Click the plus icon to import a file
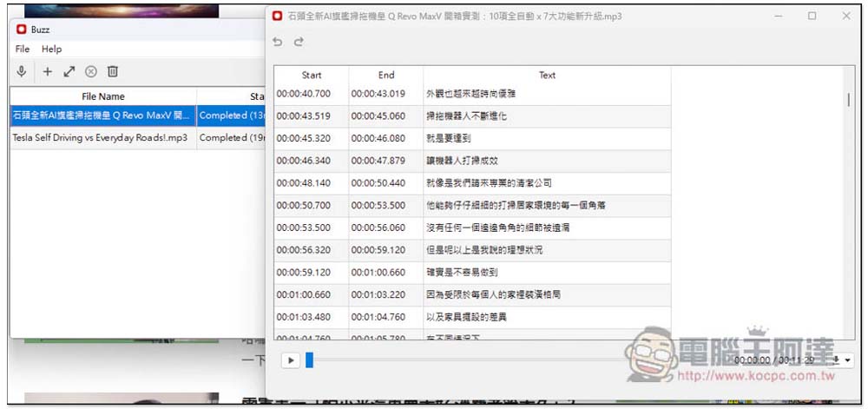The height and width of the screenshot is (409, 868). tap(48, 71)
